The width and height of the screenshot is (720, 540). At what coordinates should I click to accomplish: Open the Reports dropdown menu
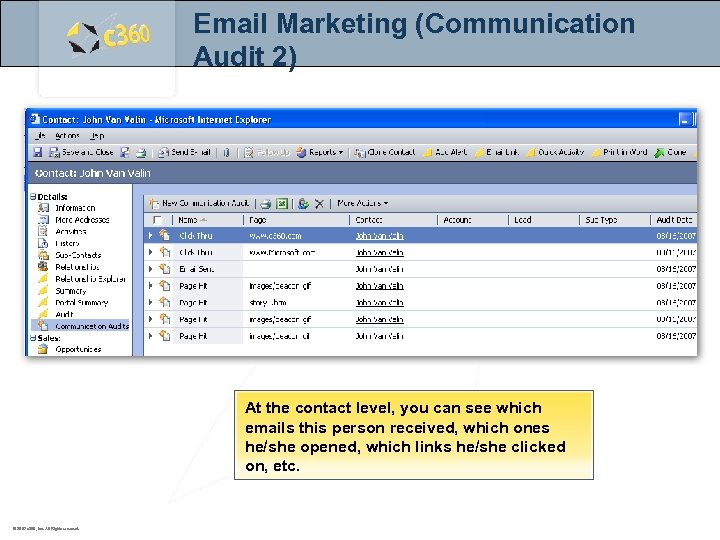point(320,152)
